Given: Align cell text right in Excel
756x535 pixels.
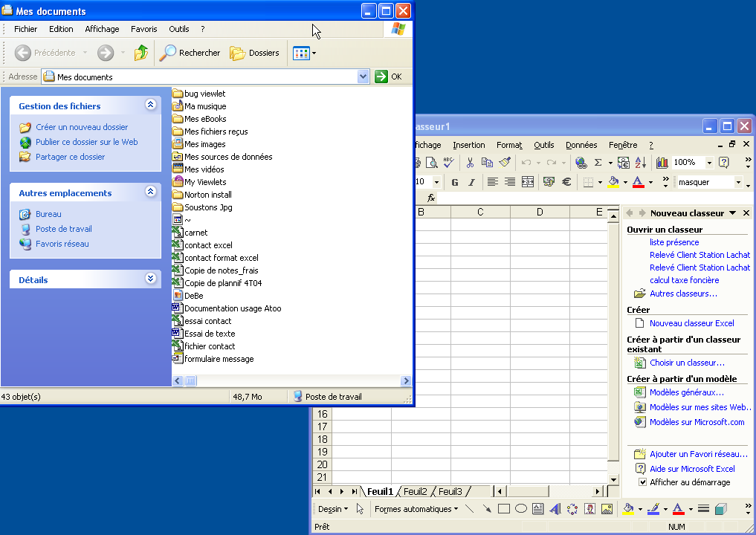Looking at the screenshot, I should pyautogui.click(x=510, y=182).
